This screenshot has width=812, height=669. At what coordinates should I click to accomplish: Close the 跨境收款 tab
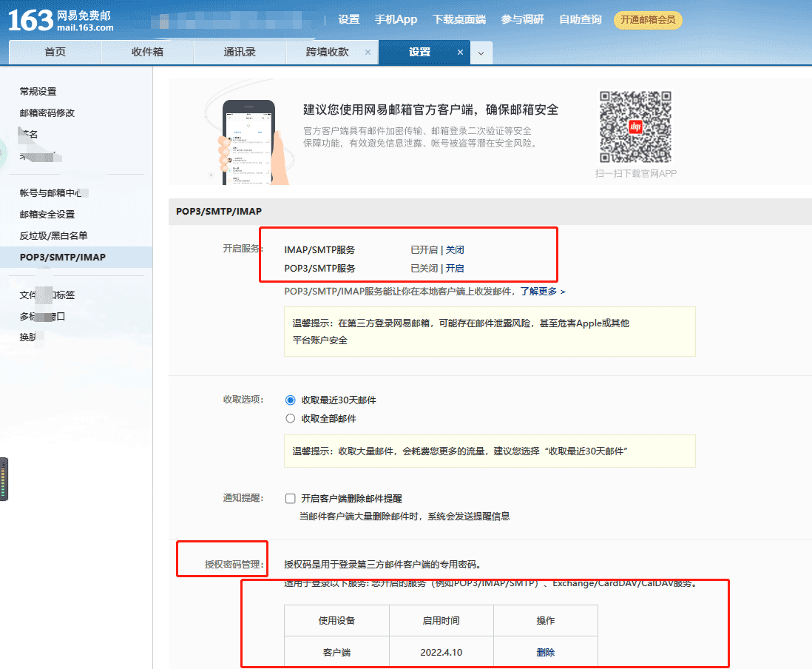coord(368,53)
